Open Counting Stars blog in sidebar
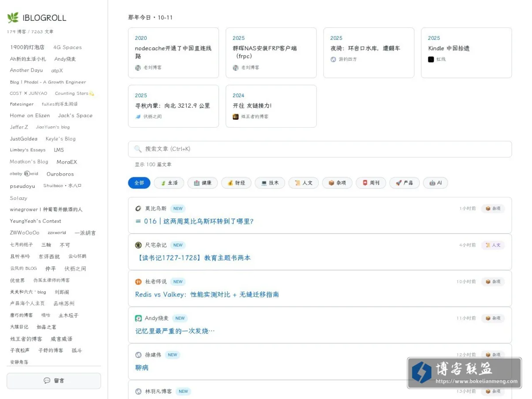532x399 pixels. tap(74, 94)
